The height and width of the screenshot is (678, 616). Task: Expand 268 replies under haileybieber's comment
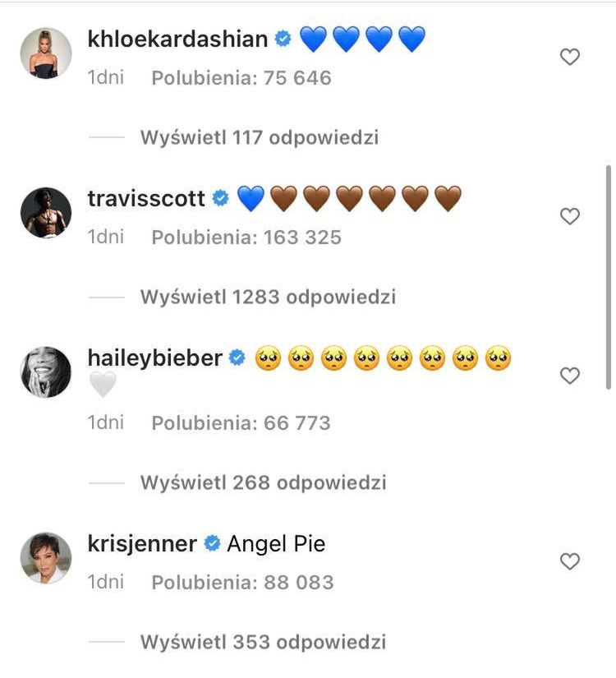263,482
